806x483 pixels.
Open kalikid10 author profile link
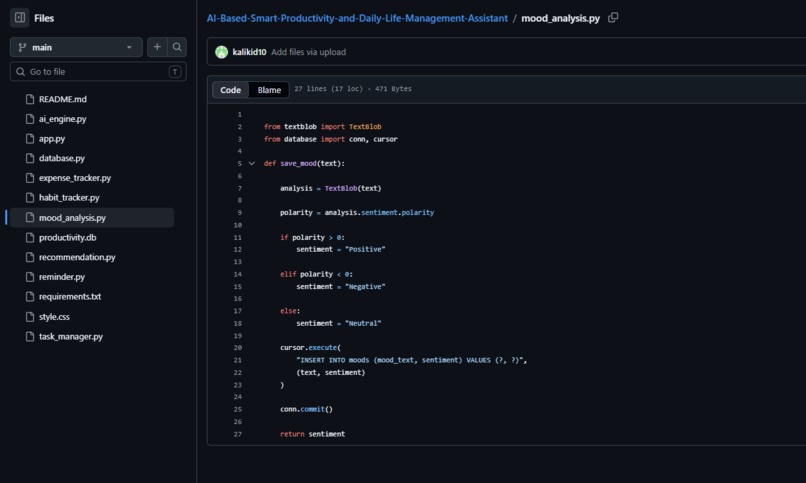[249, 52]
